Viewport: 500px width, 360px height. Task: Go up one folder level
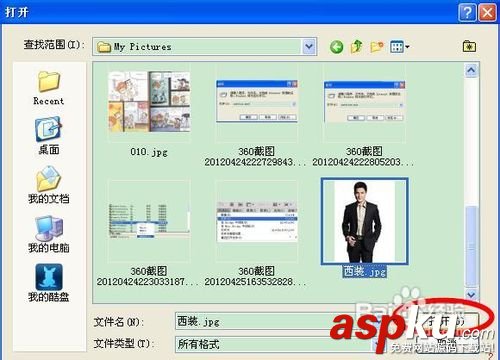coord(356,47)
